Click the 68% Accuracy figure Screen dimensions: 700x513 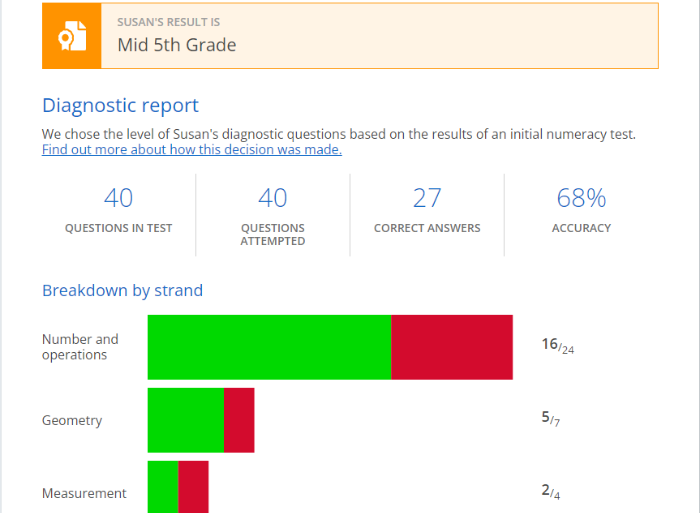point(581,199)
